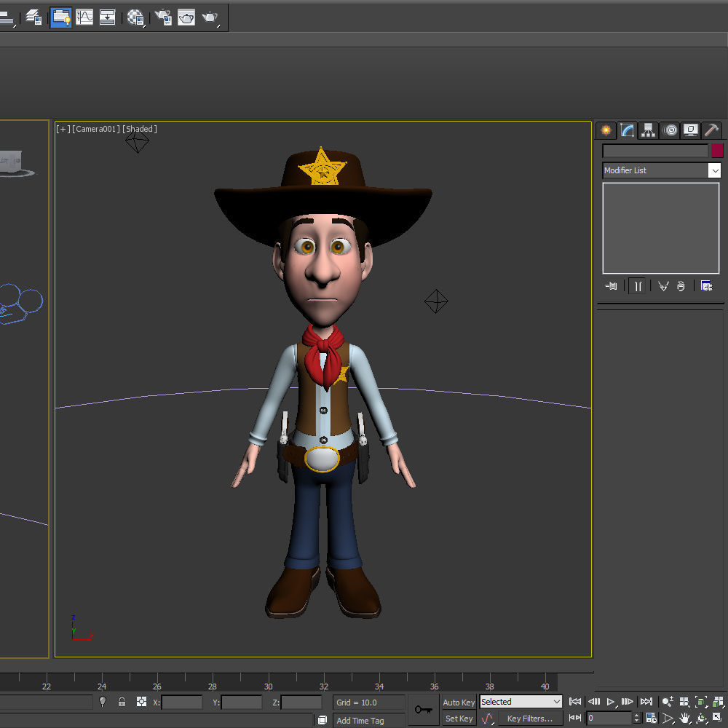
Task: Open Configure Modifier Sets
Action: point(706,286)
